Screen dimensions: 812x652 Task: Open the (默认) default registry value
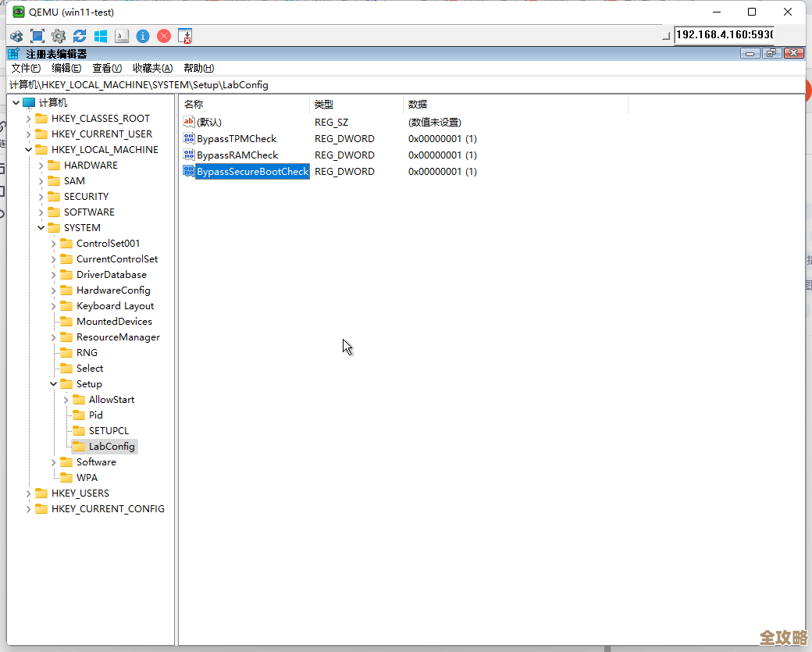click(207, 122)
